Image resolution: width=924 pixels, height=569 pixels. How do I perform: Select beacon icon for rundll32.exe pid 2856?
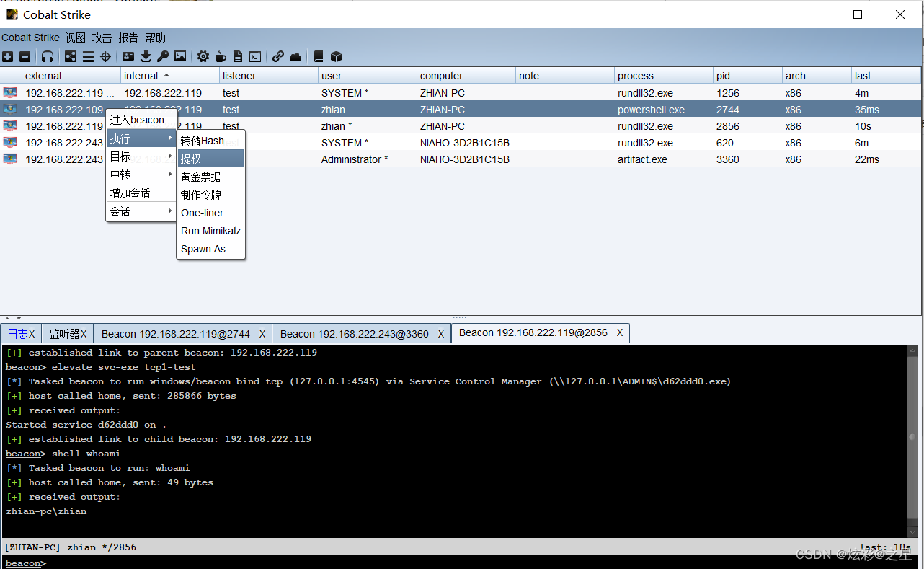10,125
